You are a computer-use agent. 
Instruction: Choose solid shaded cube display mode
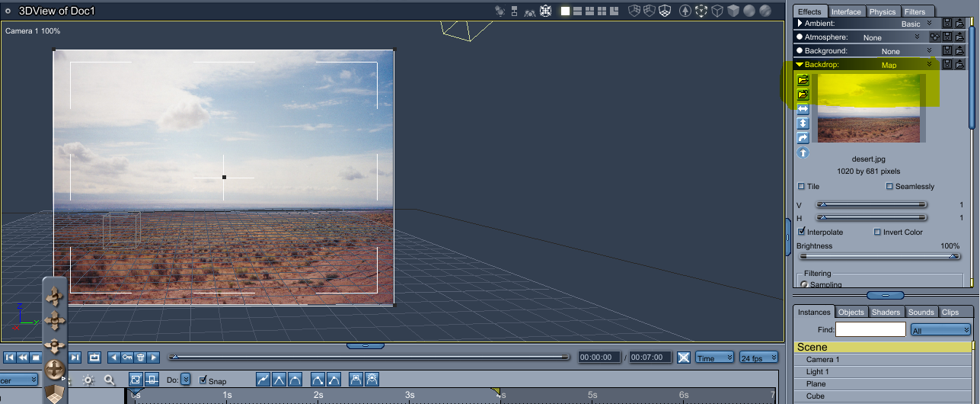click(733, 11)
